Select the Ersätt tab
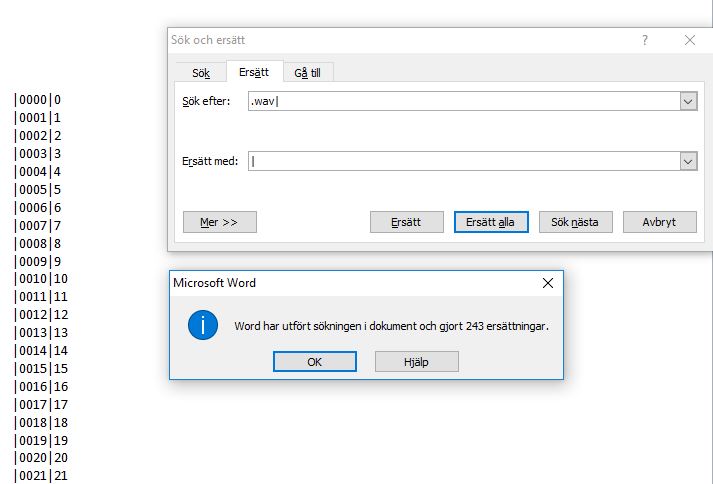Image resolution: width=713 pixels, height=484 pixels. (255, 72)
